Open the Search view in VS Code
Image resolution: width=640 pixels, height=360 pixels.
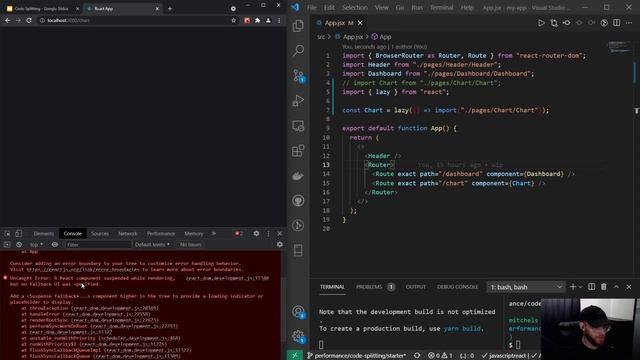click(x=298, y=51)
